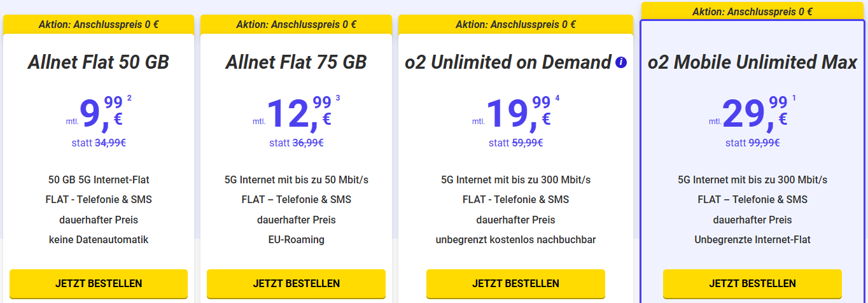868x303 pixels.
Task: Click the crossed-out 99,99€ price
Action: pos(764,143)
